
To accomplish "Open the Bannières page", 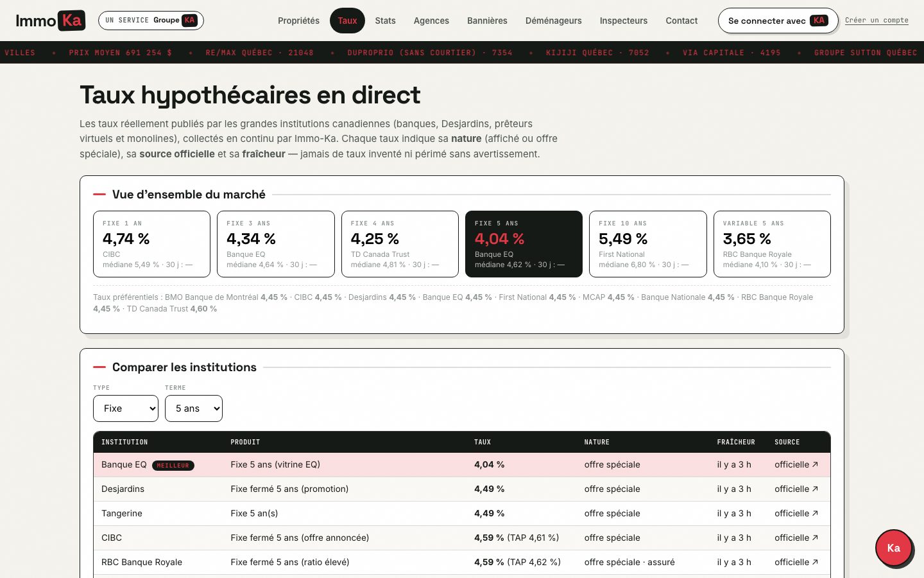I will click(487, 21).
